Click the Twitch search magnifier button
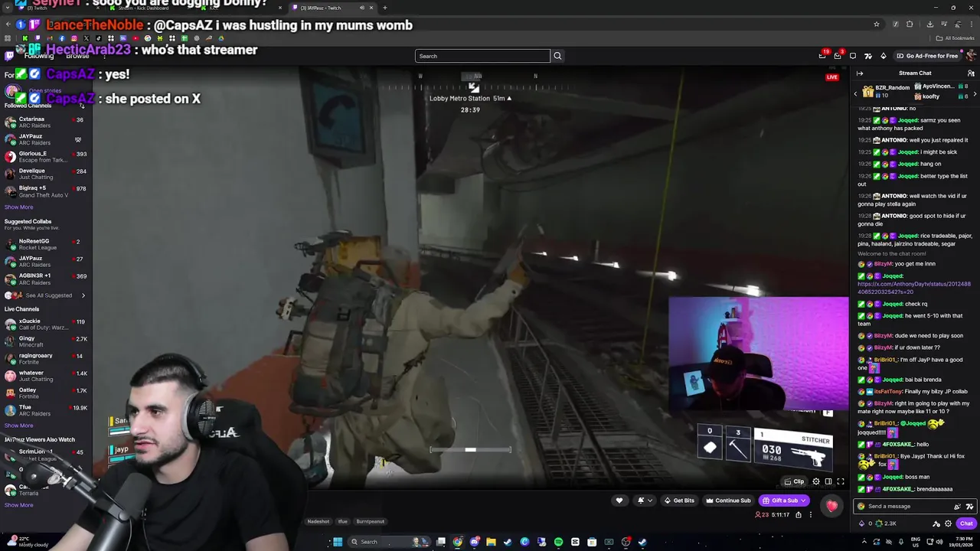The height and width of the screenshot is (551, 980). [557, 56]
